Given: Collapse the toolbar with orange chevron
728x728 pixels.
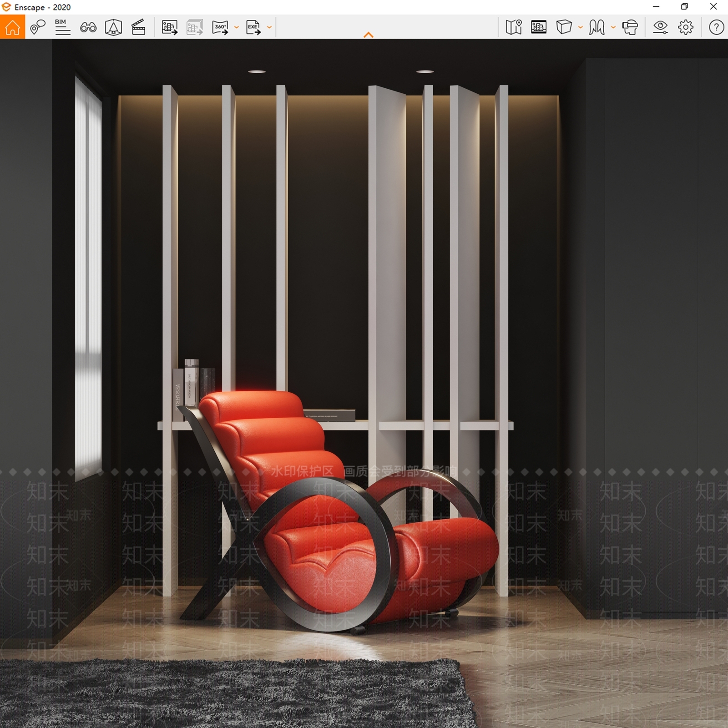Looking at the screenshot, I should point(369,35).
